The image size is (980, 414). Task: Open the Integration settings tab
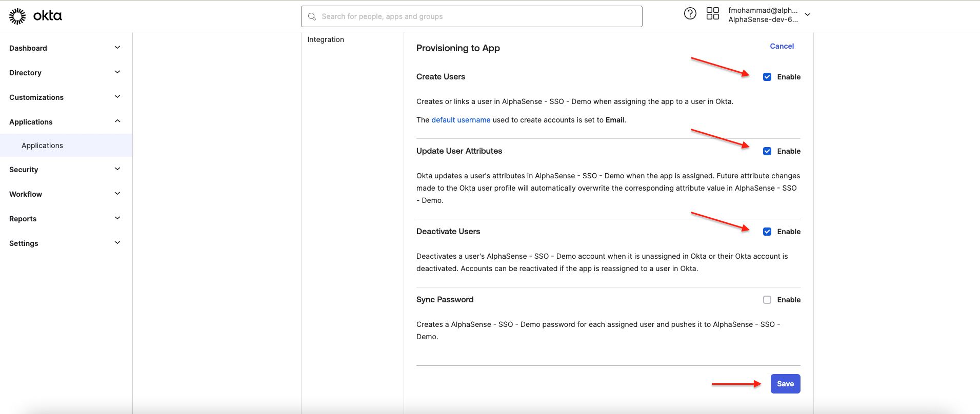(326, 39)
